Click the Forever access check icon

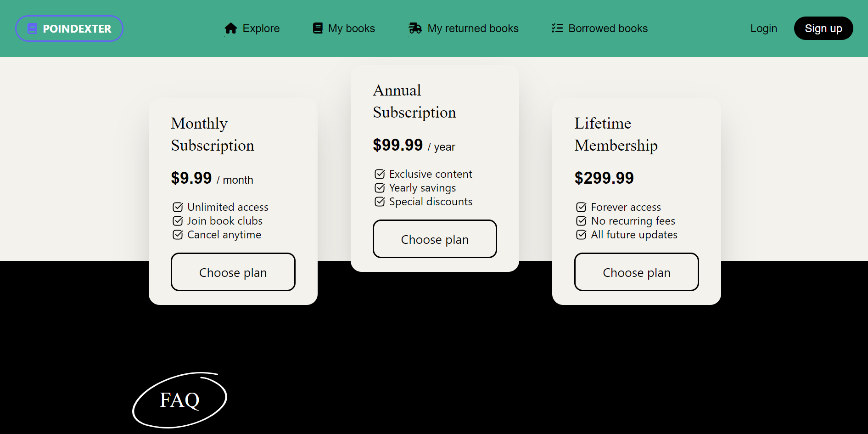tap(581, 207)
